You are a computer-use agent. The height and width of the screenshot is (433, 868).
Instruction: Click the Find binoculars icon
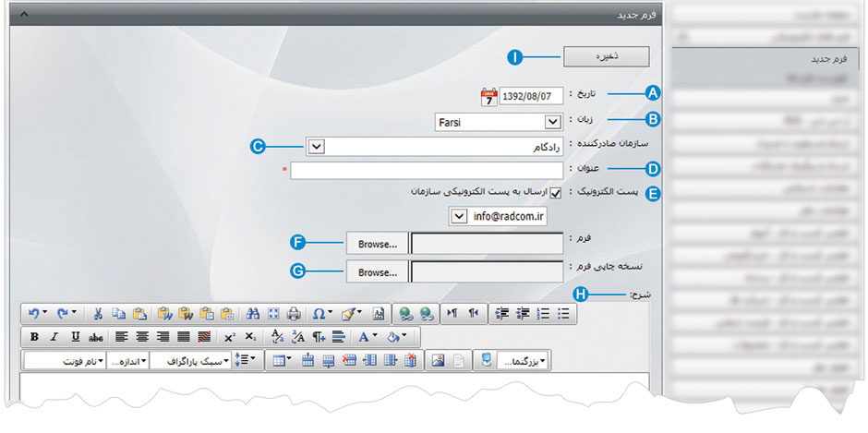point(253,313)
